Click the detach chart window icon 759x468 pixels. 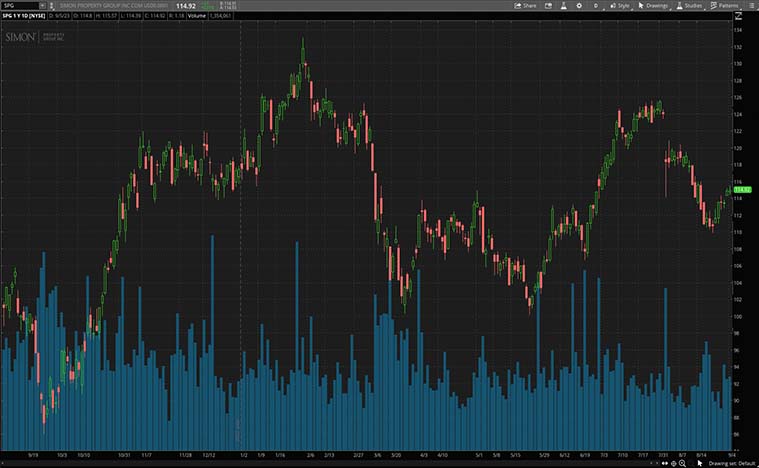coord(548,6)
